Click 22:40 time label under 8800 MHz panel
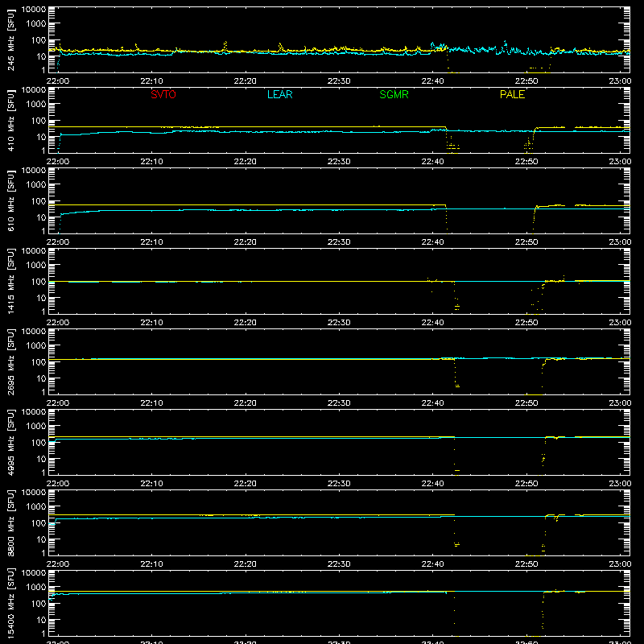644x644 pixels. (x=432, y=564)
